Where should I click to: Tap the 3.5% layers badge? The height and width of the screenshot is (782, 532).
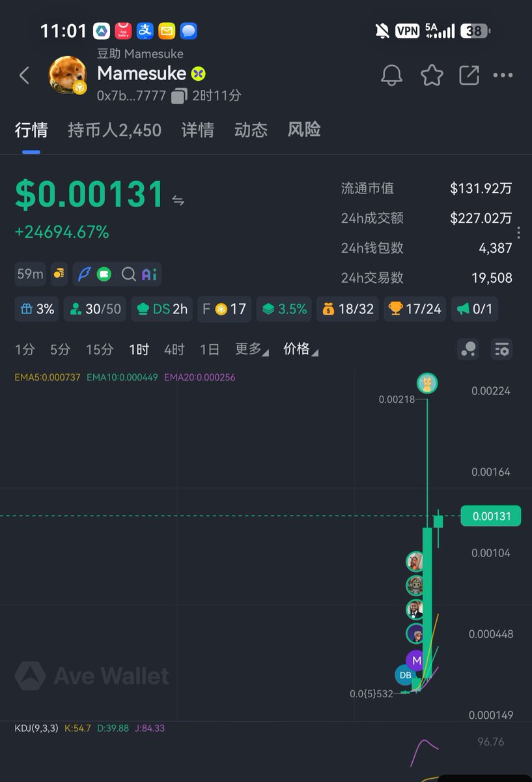284,309
